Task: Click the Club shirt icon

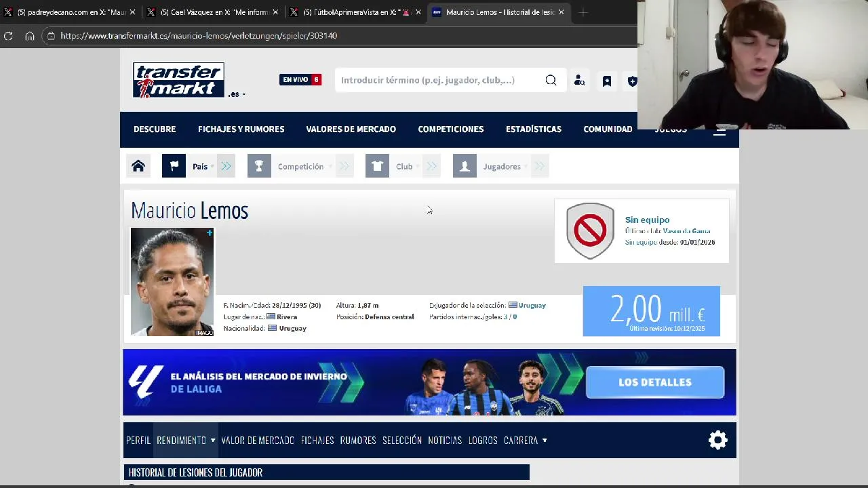Action: (x=377, y=166)
